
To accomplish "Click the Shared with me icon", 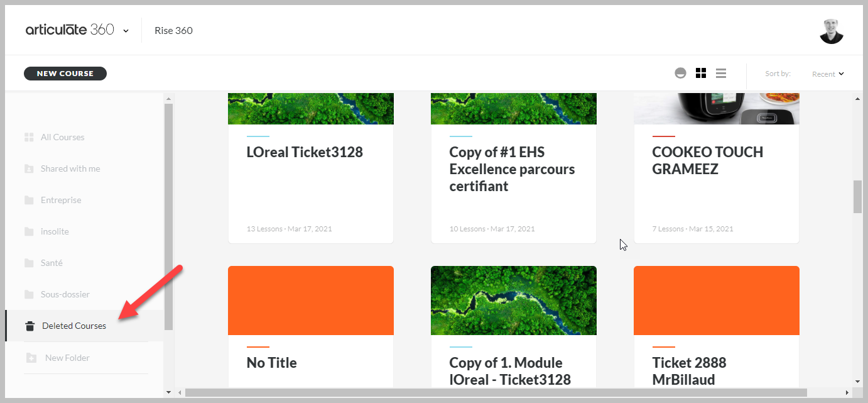I will [x=29, y=168].
